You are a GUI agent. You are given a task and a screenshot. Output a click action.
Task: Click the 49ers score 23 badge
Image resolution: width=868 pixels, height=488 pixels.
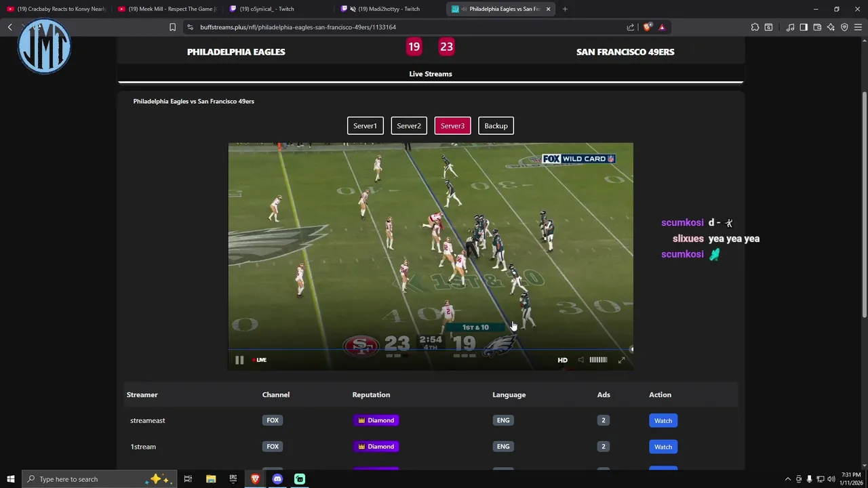446,47
